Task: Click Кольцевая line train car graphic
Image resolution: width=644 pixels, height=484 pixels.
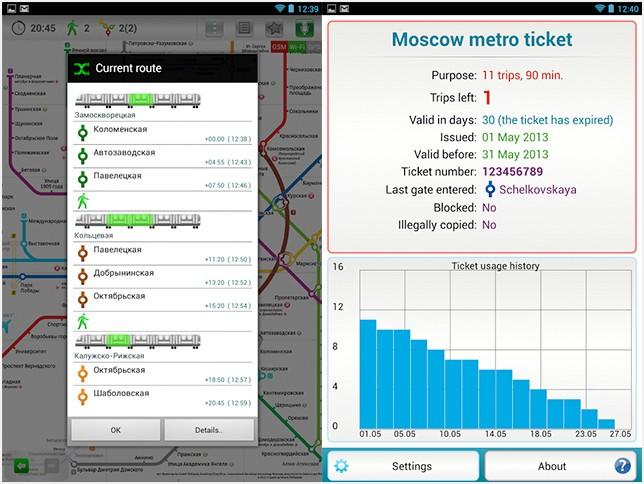Action: click(138, 221)
